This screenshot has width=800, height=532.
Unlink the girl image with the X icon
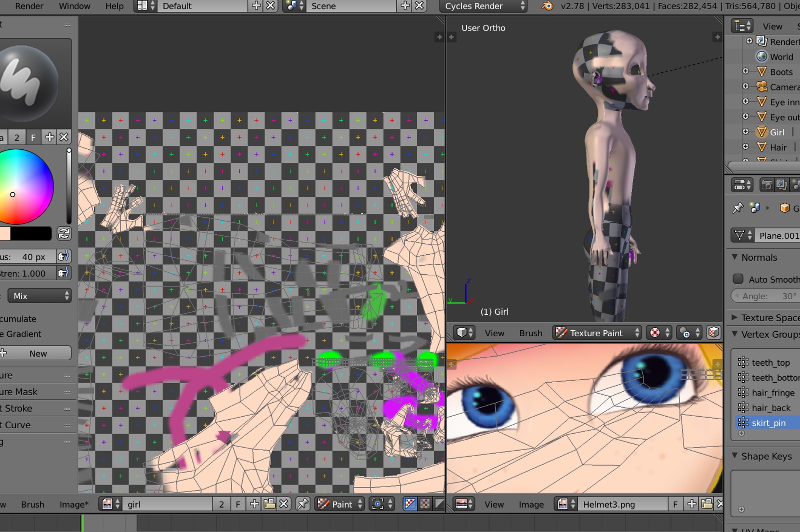[x=283, y=504]
